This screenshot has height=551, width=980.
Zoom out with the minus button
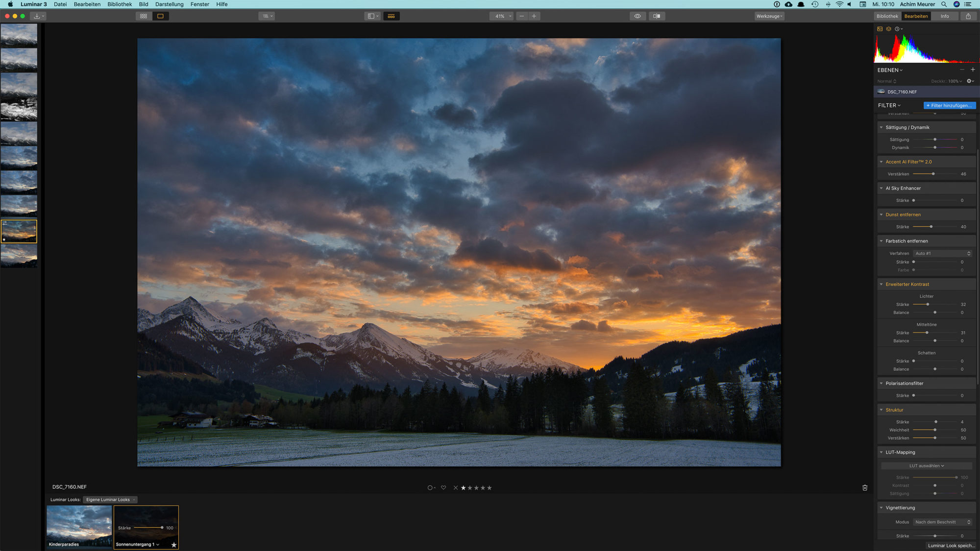521,16
